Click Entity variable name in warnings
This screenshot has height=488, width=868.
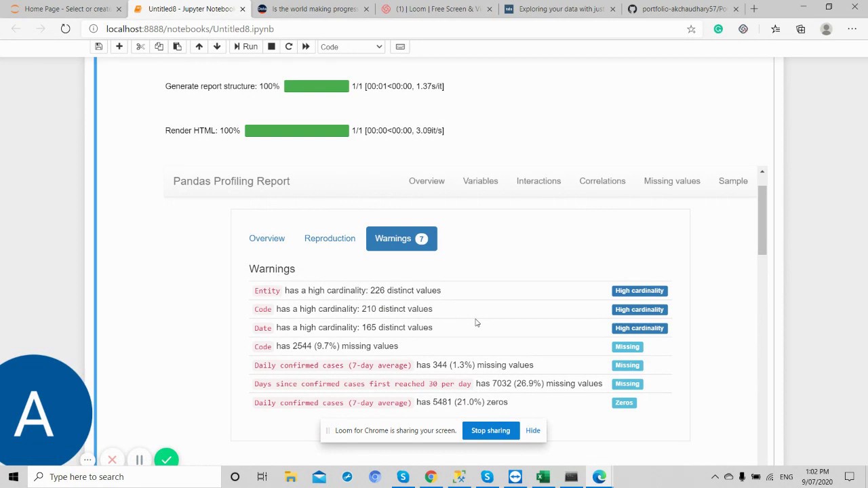[267, 291]
